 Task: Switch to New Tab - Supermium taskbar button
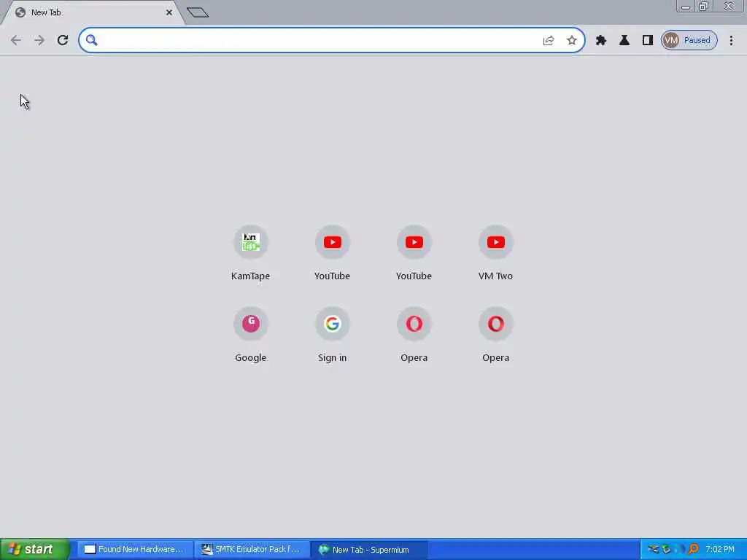368,550
